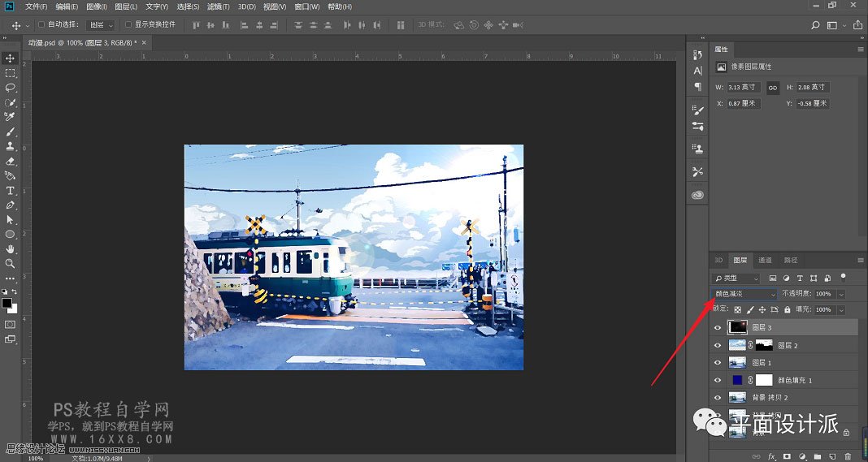This screenshot has height=462, width=868.
Task: Change the screen mode icon
Action: pos(10,339)
